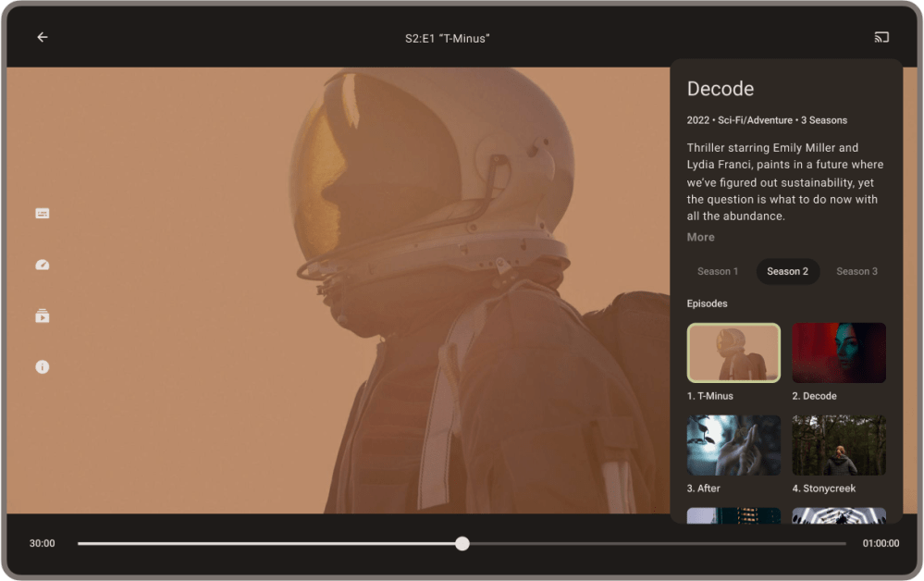The width and height of the screenshot is (924, 581).
Task: Click the 4. Stonycreek episode title
Action: 823,488
